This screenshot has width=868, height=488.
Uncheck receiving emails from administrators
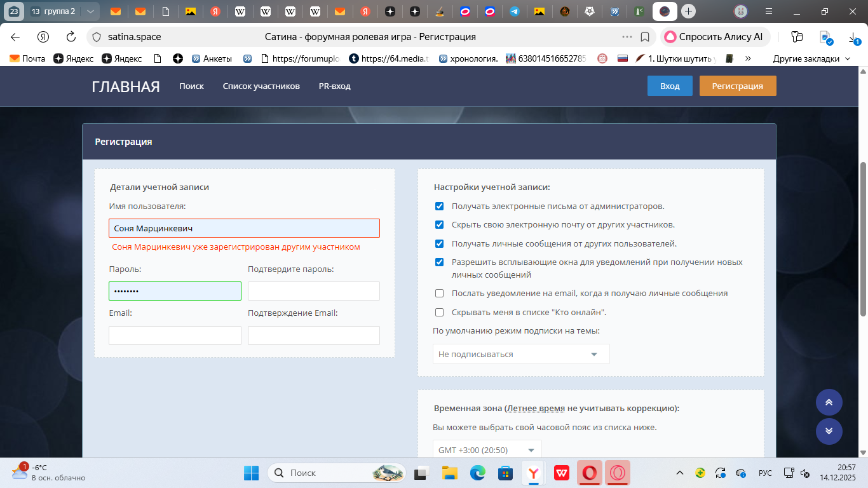(439, 207)
